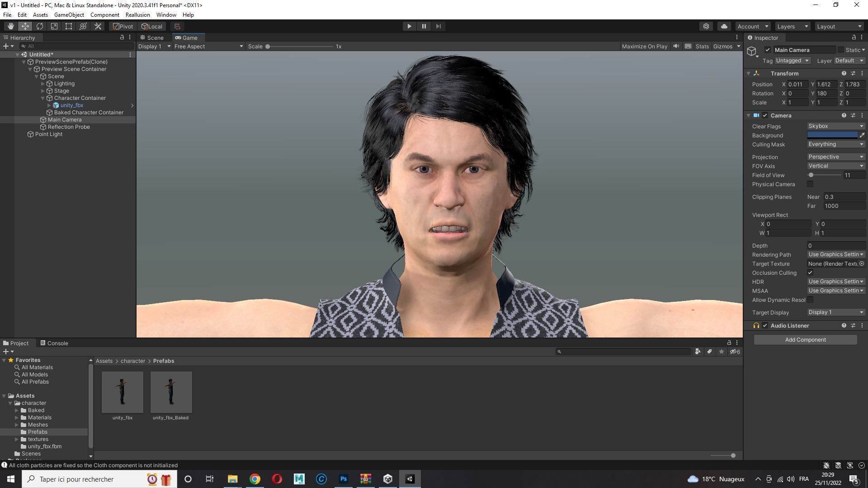Select the Hand tool in toolbar
Viewport: 868px width, 488px height.
pyautogui.click(x=10, y=26)
